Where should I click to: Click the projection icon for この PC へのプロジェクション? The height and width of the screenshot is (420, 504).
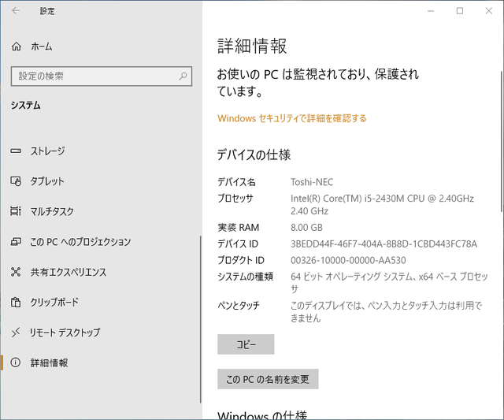16,241
